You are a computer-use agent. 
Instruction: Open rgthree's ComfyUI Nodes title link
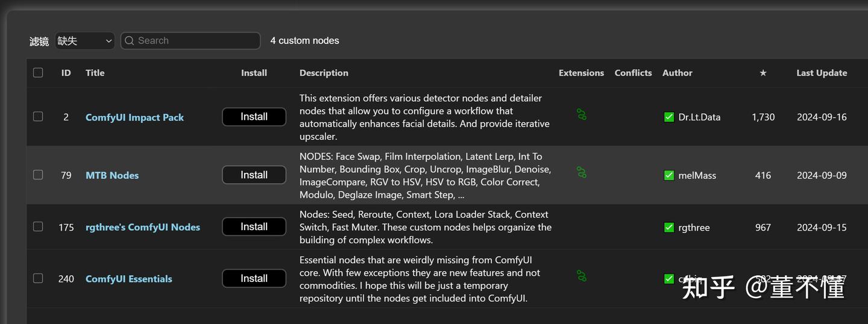point(143,227)
